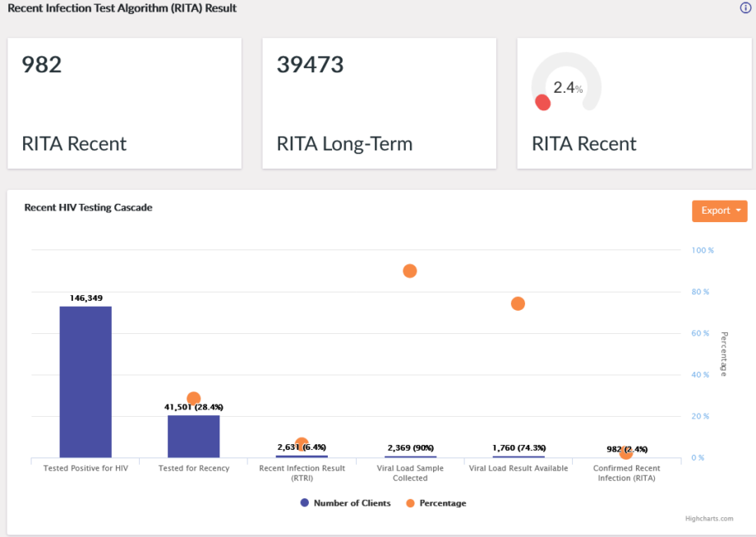Click the info icon beside RITA Result heading

(x=745, y=8)
